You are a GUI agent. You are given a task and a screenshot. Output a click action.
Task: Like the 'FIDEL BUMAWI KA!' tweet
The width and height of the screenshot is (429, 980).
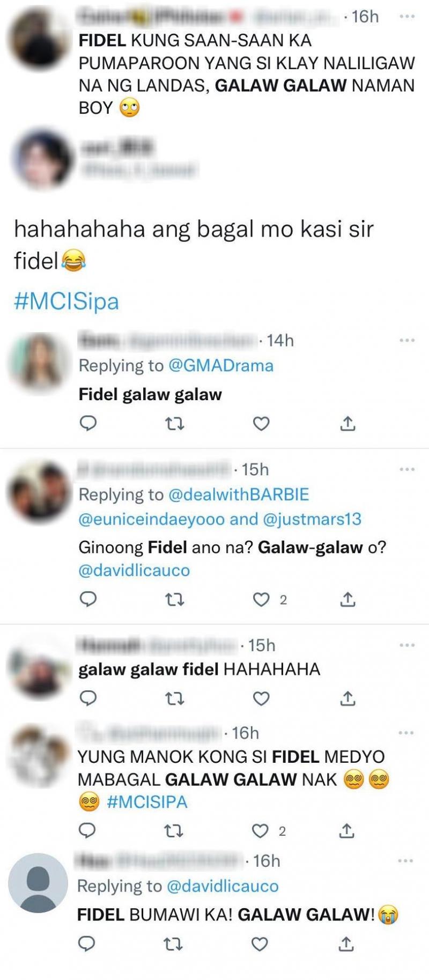(260, 944)
